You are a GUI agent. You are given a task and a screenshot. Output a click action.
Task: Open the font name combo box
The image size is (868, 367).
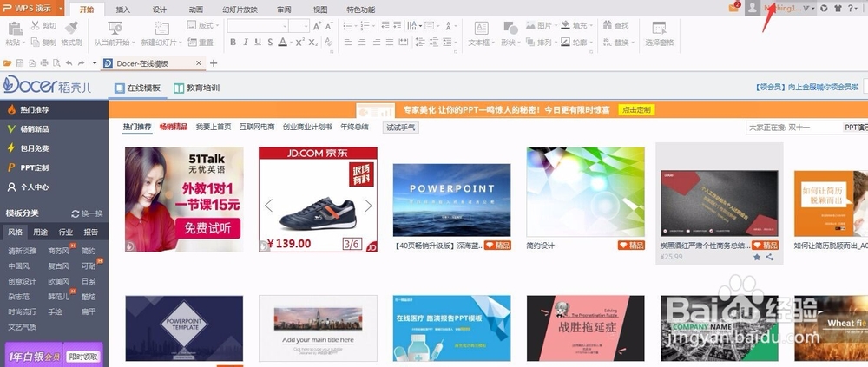[258, 26]
